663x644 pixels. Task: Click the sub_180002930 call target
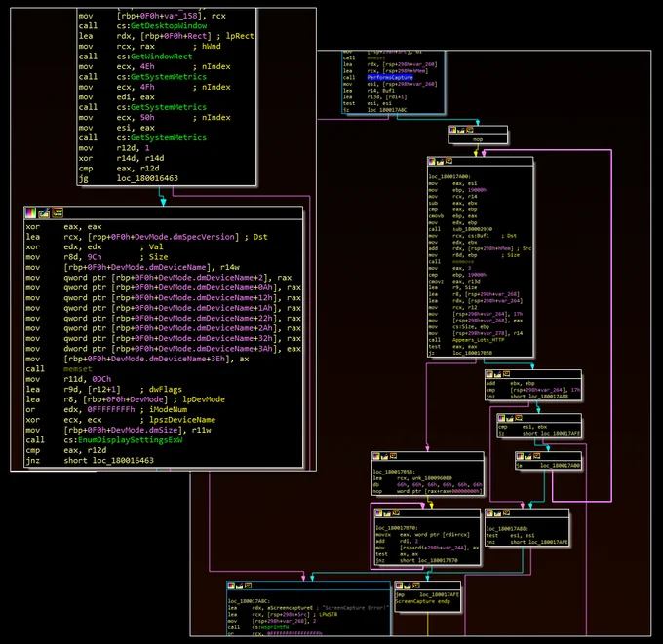click(472, 229)
